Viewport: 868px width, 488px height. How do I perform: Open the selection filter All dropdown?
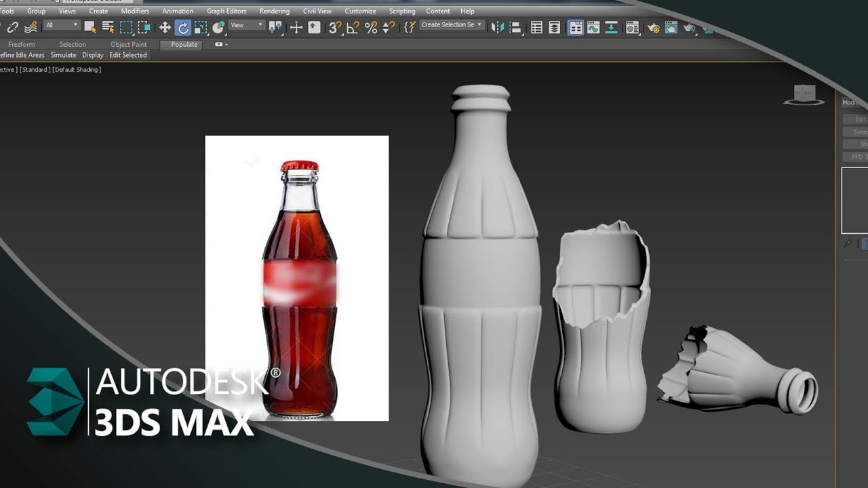[62, 25]
